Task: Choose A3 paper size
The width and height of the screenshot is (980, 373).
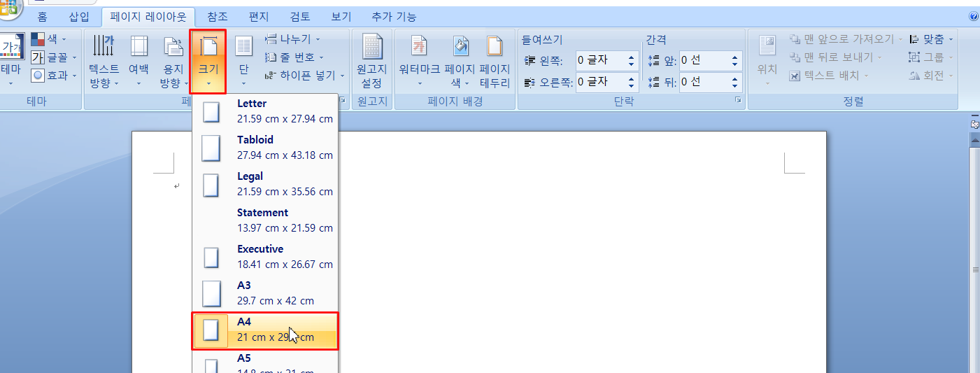Action: (x=266, y=293)
